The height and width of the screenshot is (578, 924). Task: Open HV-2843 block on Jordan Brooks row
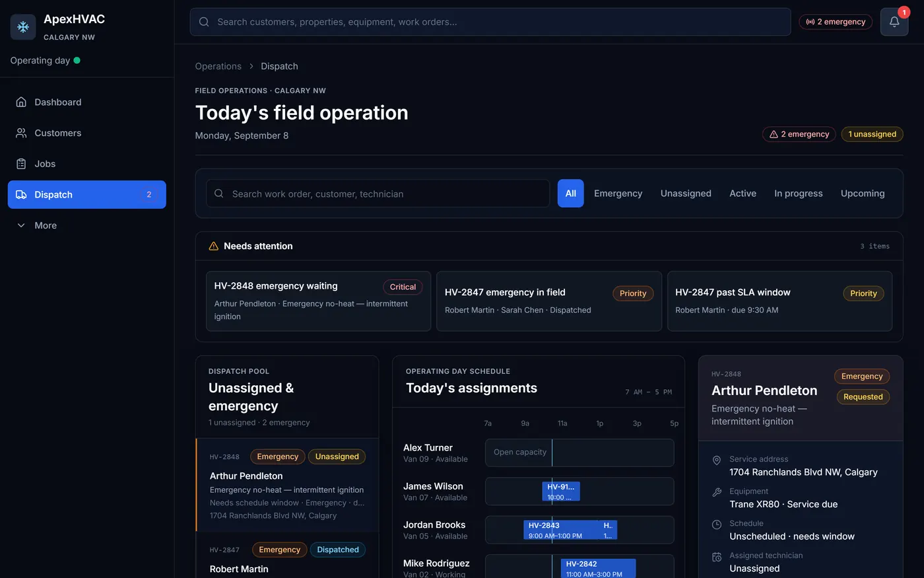(561, 530)
